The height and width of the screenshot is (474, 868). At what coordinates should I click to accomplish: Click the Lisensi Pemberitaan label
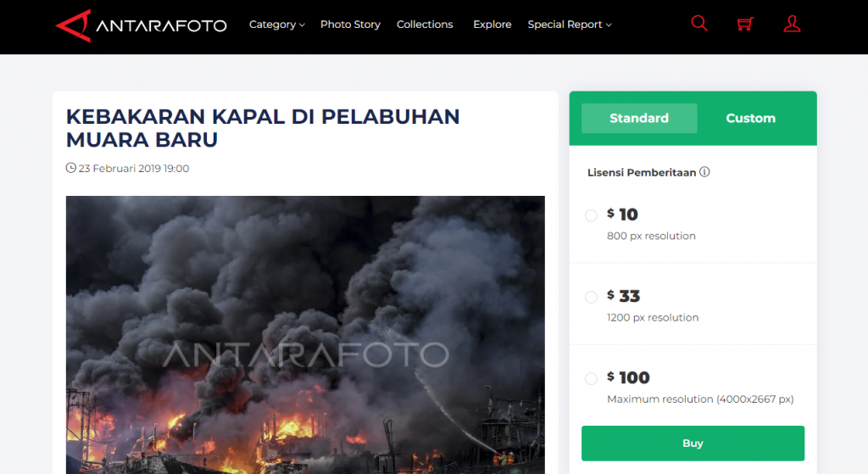coord(642,173)
